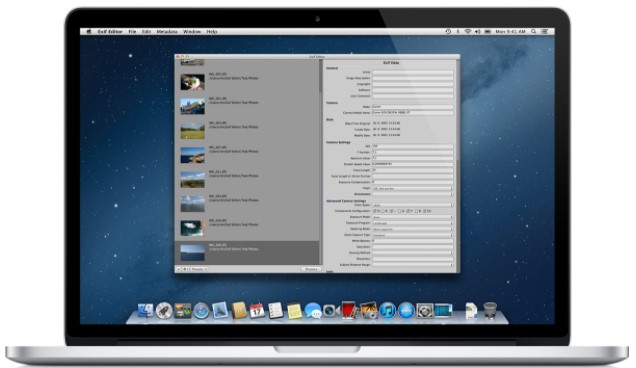Open Finder from the Dock
Screen dimensions: 636x368
145,310
